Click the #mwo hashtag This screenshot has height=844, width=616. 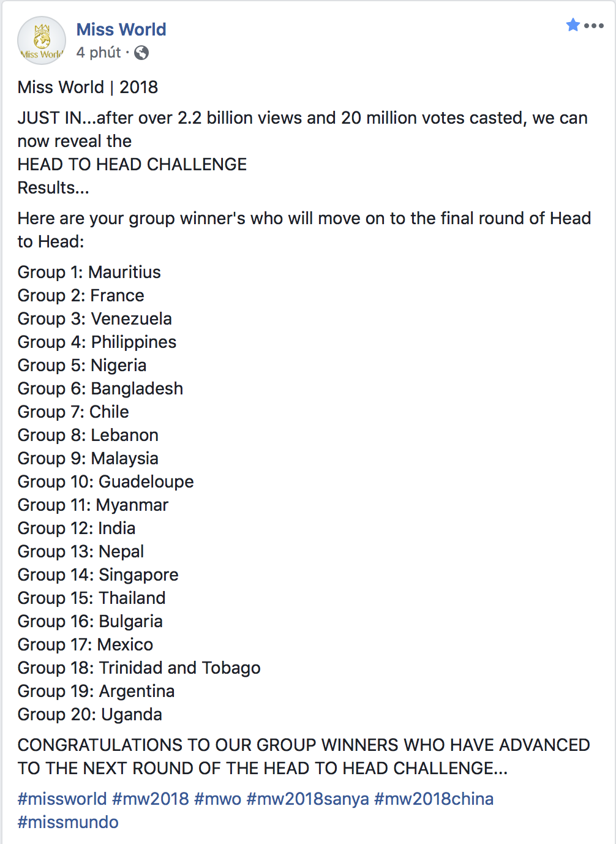point(218,799)
